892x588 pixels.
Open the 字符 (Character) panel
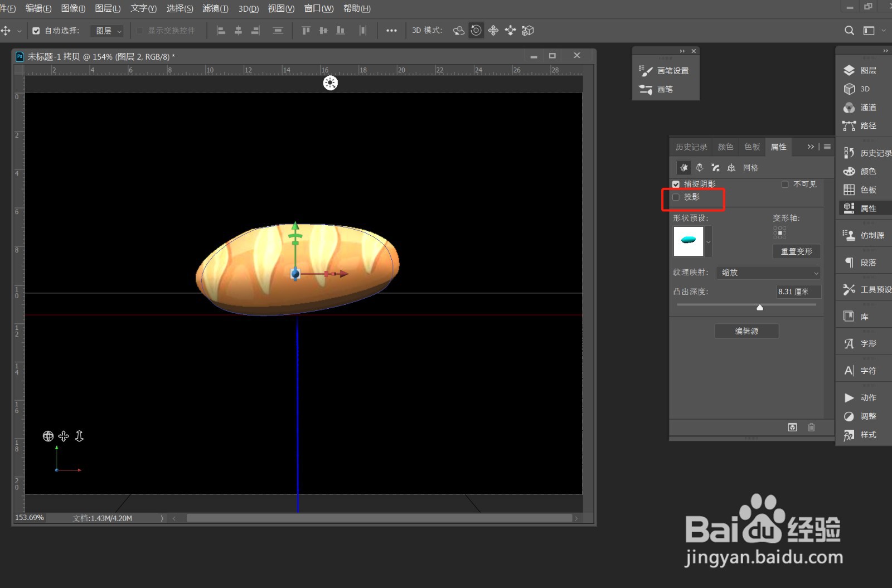849,371
